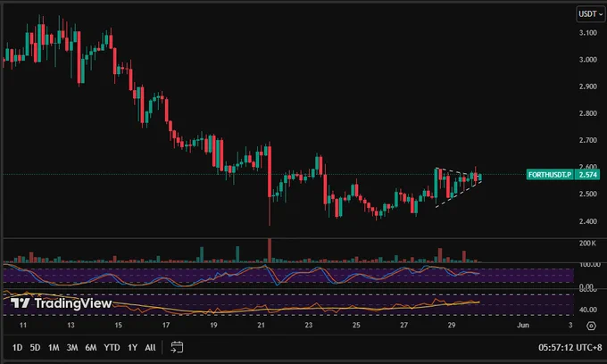
Task: Select the 3M time range
Action: pos(72,347)
